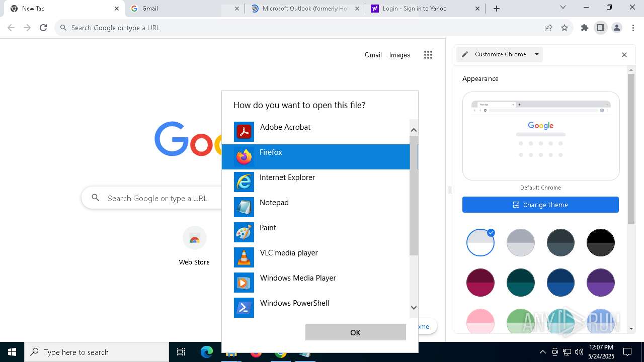This screenshot has width=644, height=362.
Task: Switch to the Microsoft Outlook tab
Action: [x=305, y=9]
